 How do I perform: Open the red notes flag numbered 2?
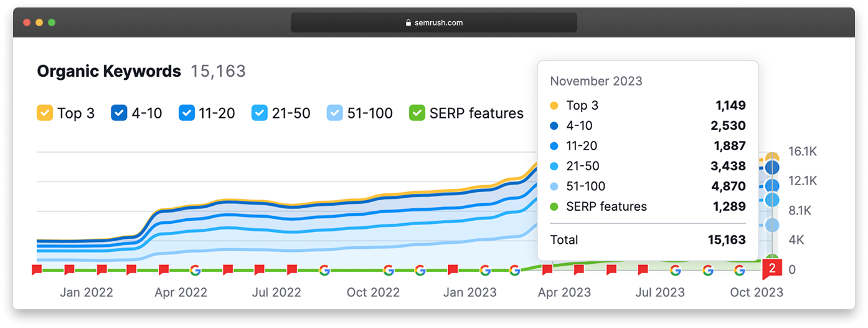click(772, 269)
